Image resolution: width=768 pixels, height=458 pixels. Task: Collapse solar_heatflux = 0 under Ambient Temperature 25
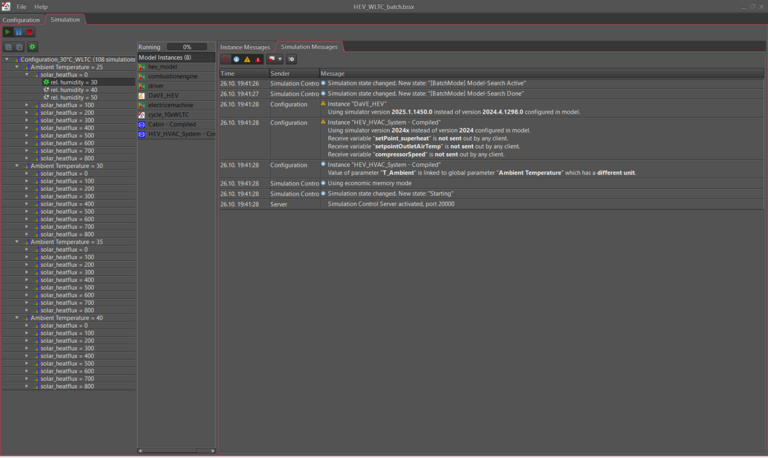tap(26, 75)
